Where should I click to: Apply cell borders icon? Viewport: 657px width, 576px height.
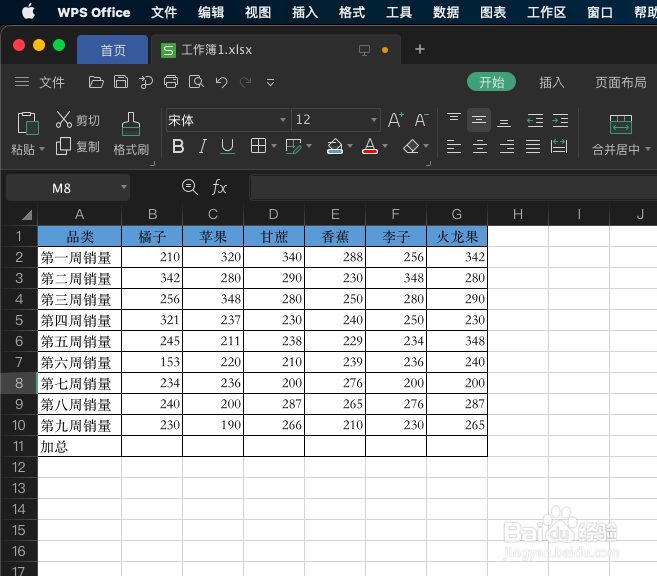click(258, 146)
